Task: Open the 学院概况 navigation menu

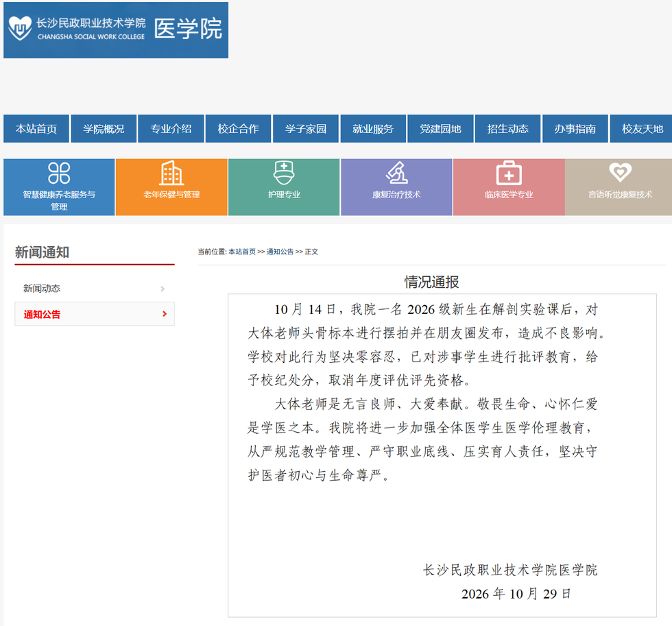Action: [x=104, y=128]
